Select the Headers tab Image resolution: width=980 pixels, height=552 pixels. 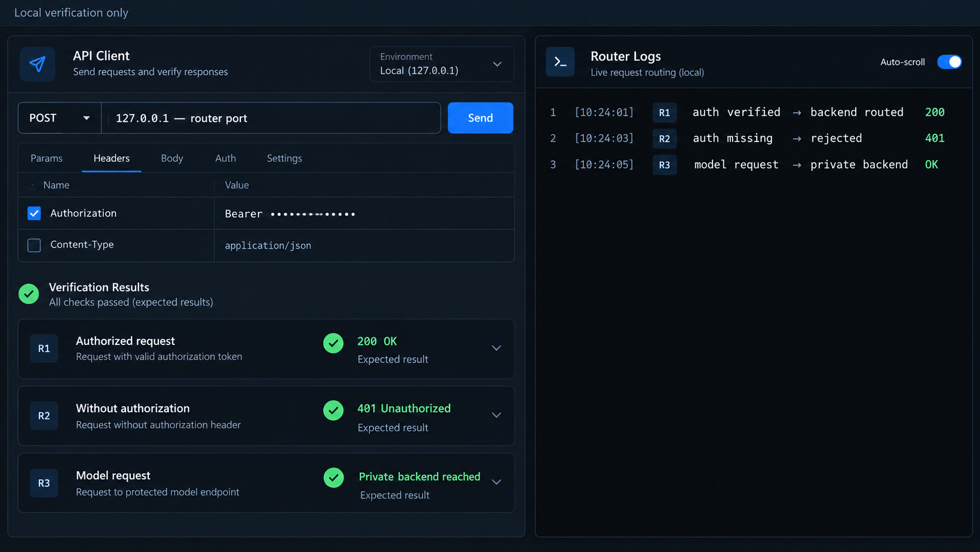click(x=111, y=158)
